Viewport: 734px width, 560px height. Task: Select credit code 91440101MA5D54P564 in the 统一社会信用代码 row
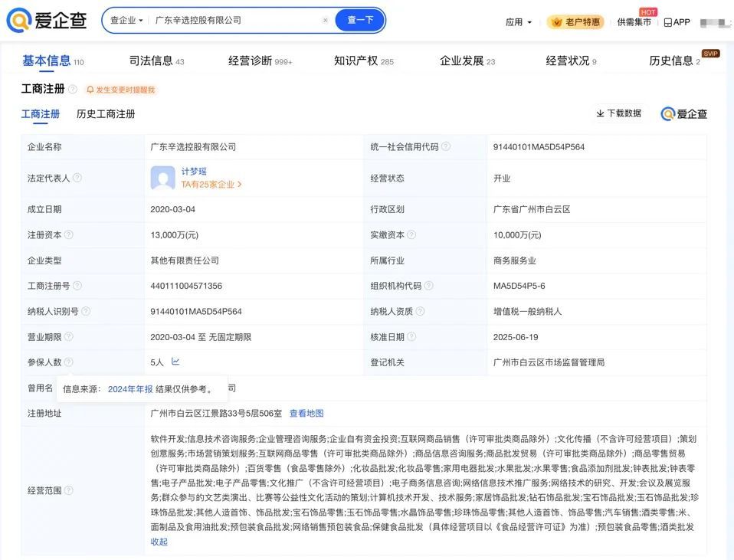pyautogui.click(x=539, y=147)
